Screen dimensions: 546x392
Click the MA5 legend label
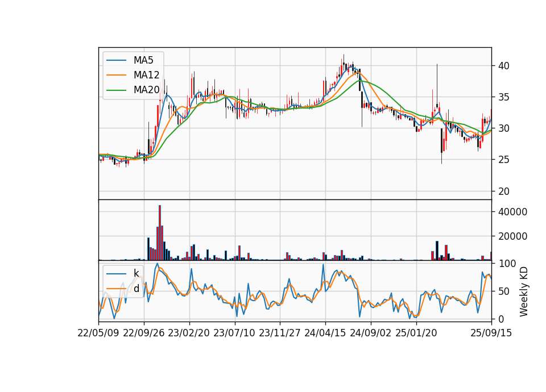143,60
